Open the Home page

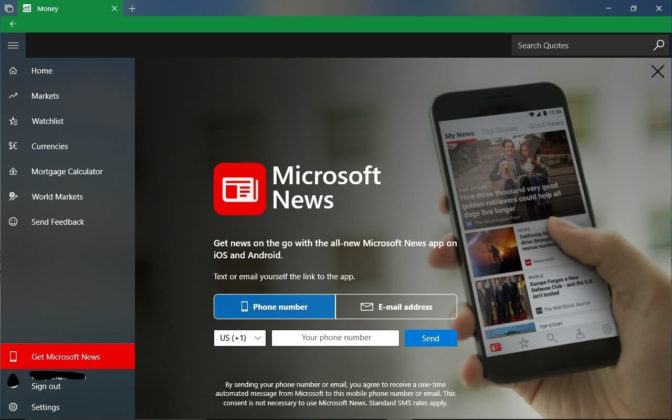pyautogui.click(x=68, y=71)
